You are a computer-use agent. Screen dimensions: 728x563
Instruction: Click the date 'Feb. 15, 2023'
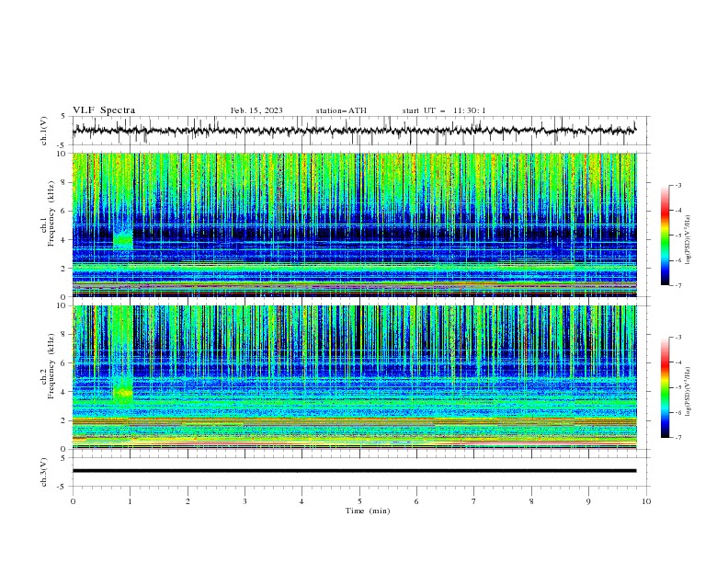pyautogui.click(x=256, y=110)
